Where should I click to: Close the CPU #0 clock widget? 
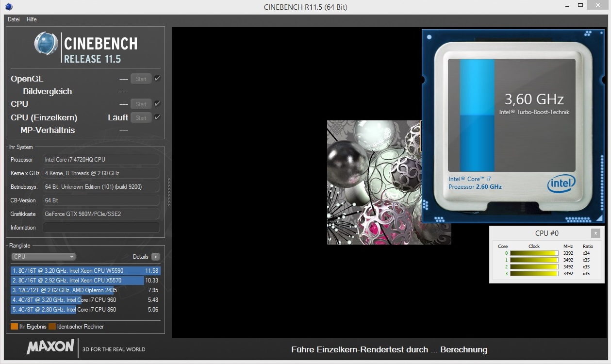coord(595,233)
